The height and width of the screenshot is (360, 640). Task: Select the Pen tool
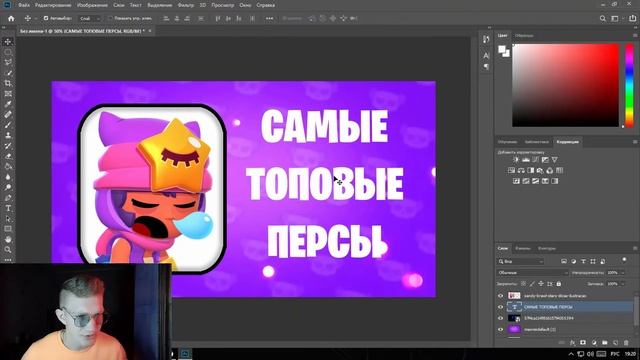8,198
